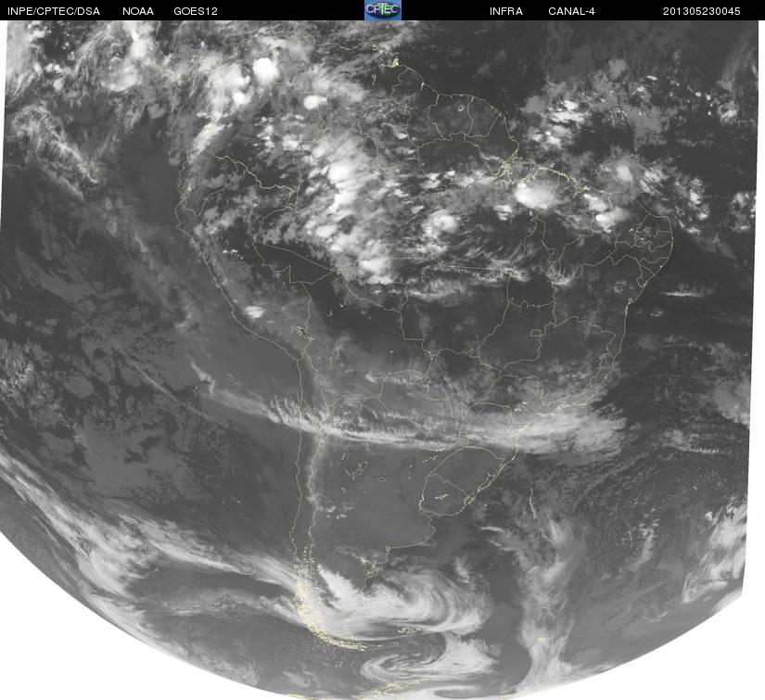Viewport: 765px width, 700px height.
Task: Click the GOES12 satellite label
Action: point(196,11)
